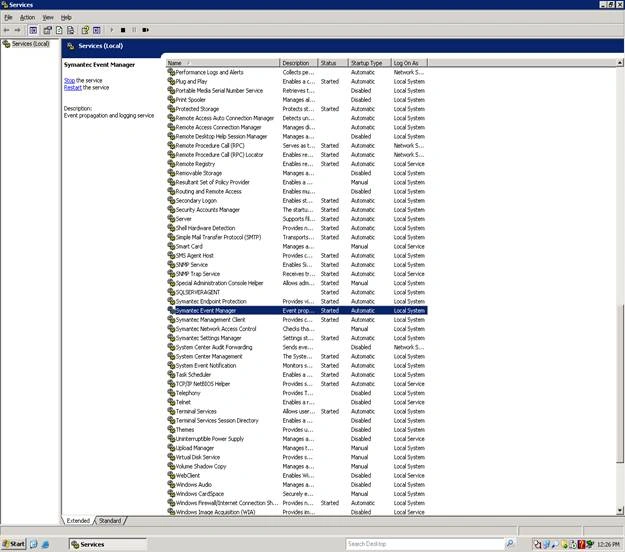Open the Action menu
The image size is (625, 552).
pyautogui.click(x=27, y=18)
